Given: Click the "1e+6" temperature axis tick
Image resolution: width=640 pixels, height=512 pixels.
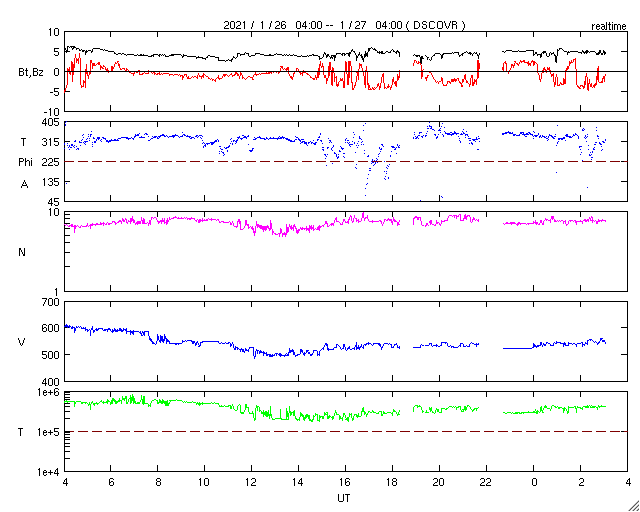Looking at the screenshot, I should [x=49, y=392].
